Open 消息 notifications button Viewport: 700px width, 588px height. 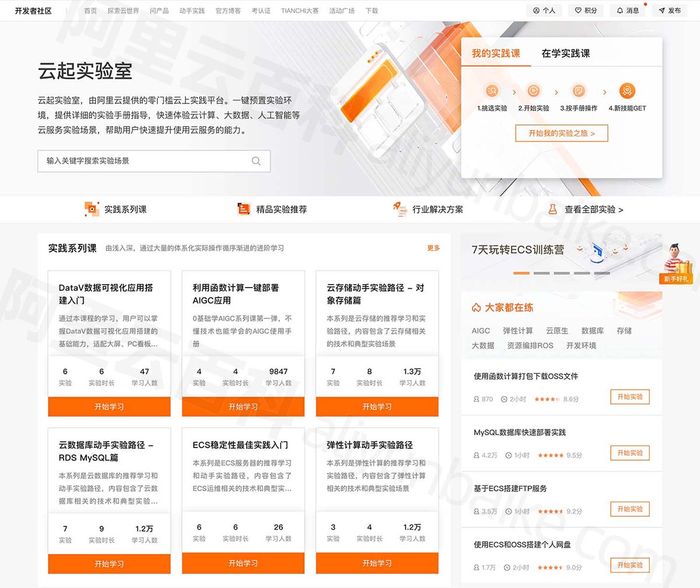(x=628, y=10)
